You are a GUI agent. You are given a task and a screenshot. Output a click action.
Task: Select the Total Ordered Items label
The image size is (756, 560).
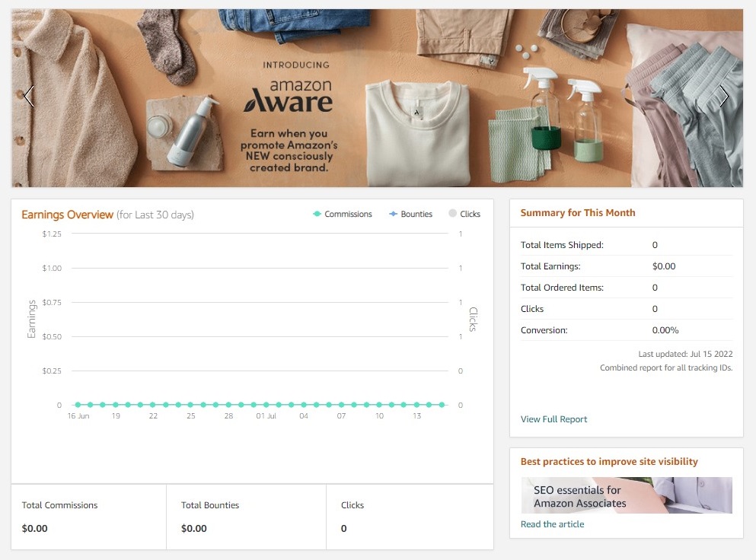[x=562, y=288]
